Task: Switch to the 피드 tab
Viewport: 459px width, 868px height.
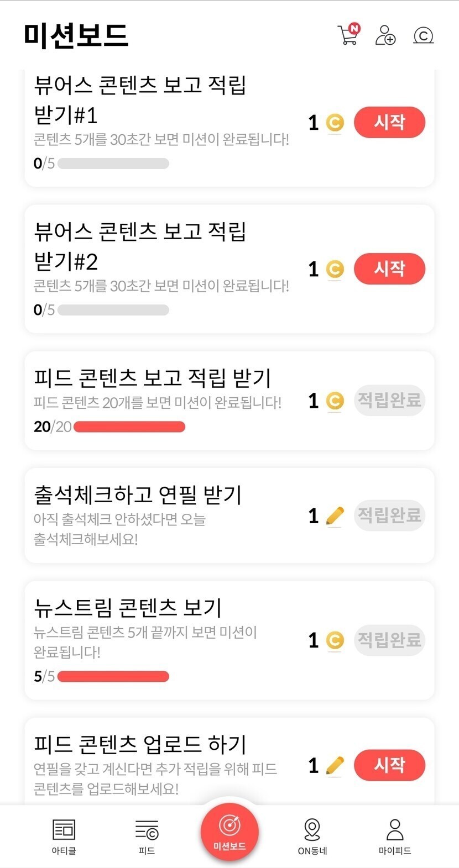Action: 147,836
